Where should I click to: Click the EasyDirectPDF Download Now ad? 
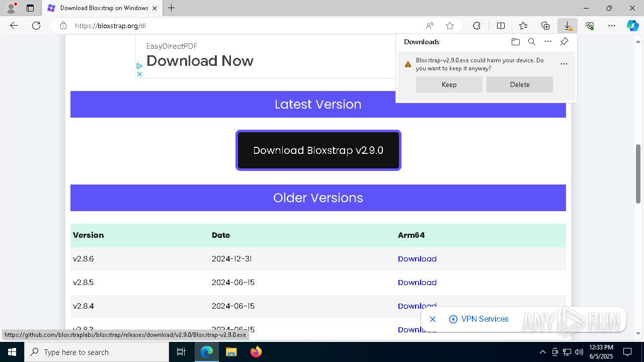pyautogui.click(x=200, y=61)
